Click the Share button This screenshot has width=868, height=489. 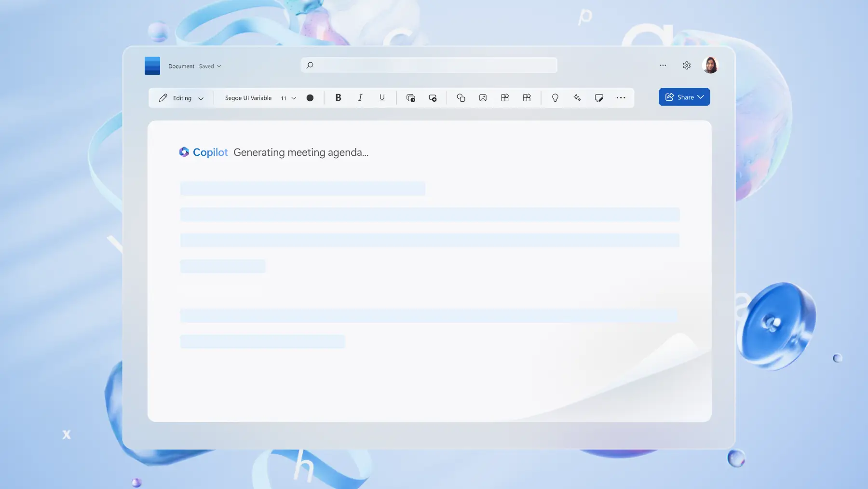pyautogui.click(x=682, y=97)
